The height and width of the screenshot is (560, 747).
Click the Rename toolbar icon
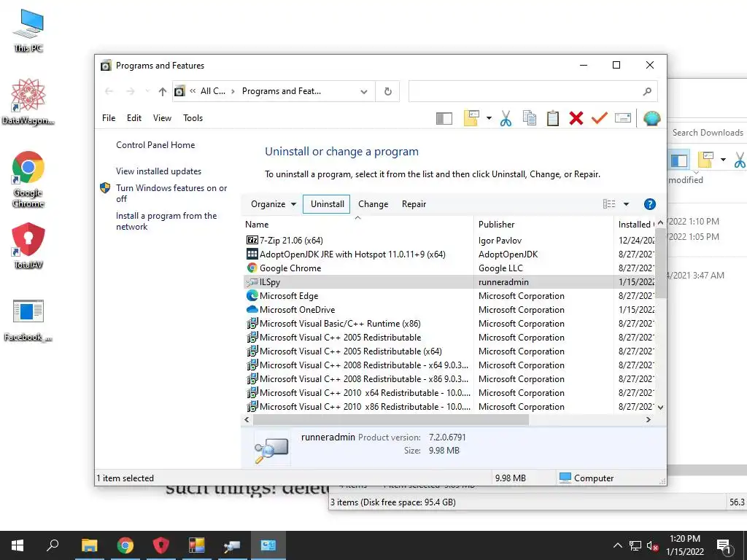click(x=623, y=117)
